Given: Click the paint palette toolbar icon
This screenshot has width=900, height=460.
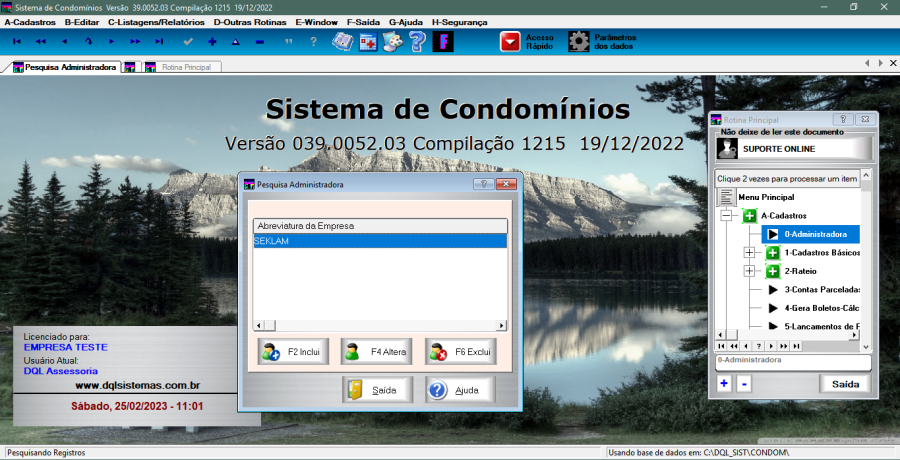Looking at the screenshot, I should point(394,42).
